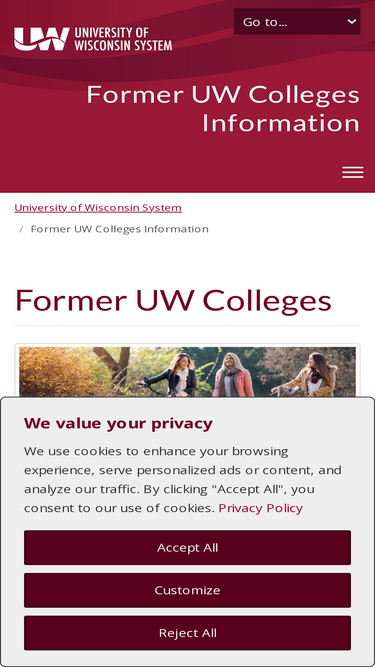Click the autumn foliage in banner photo
The image size is (375, 667).
point(60,371)
